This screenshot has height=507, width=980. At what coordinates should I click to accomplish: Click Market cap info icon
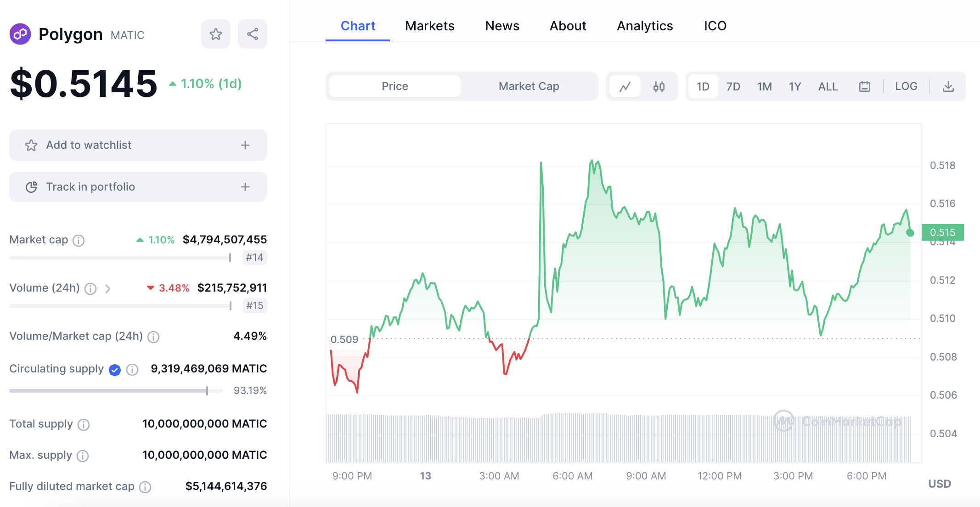pos(79,240)
